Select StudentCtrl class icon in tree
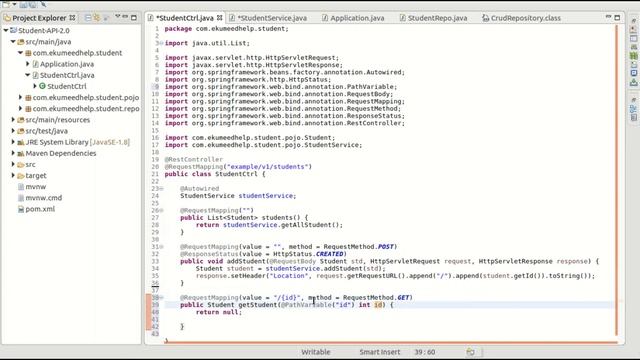The width and height of the screenshot is (640, 360). pos(42,86)
